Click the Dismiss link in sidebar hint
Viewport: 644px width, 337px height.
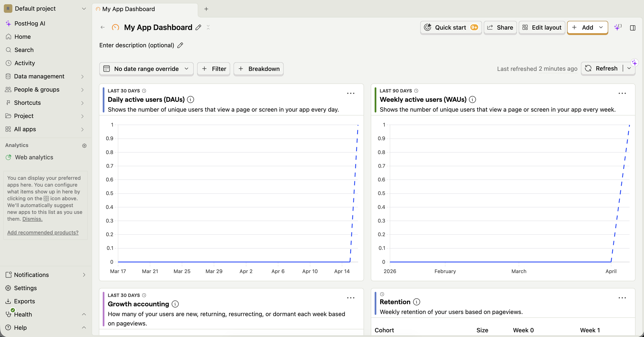tap(32, 219)
